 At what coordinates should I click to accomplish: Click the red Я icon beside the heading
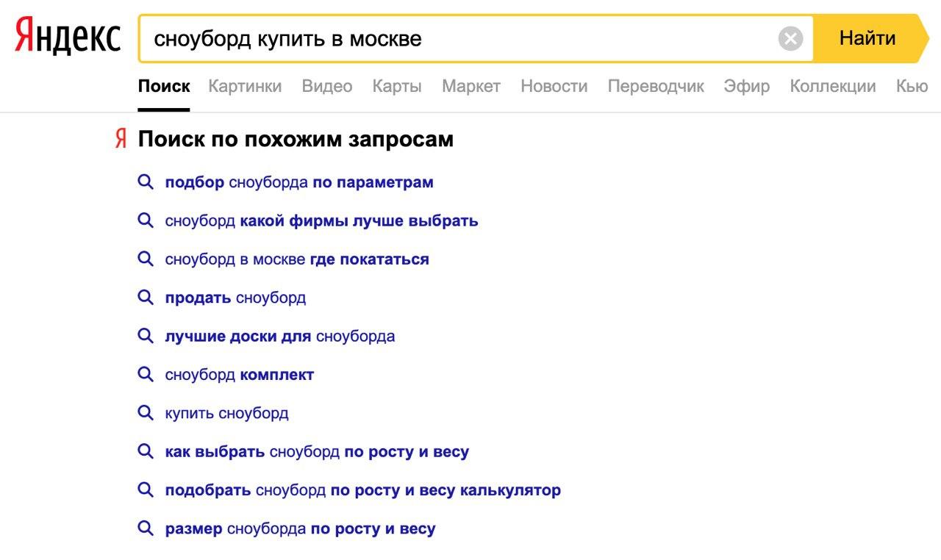click(x=121, y=139)
